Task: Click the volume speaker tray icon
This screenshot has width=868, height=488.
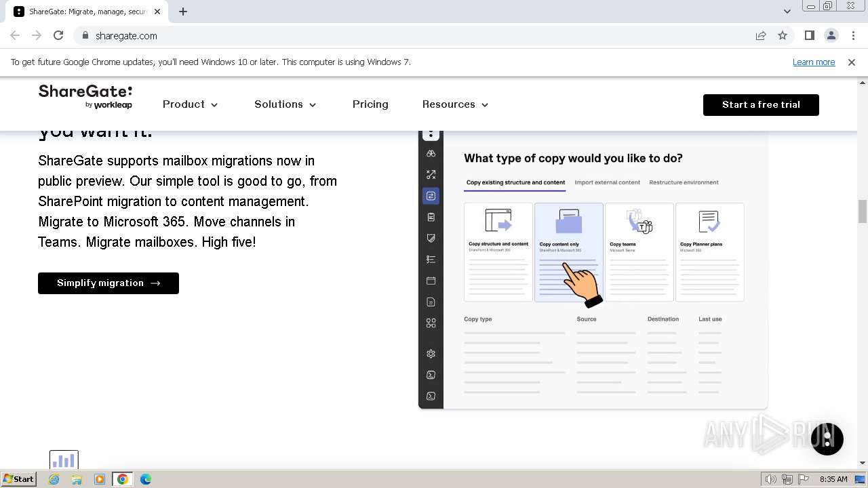Action: pos(771,479)
